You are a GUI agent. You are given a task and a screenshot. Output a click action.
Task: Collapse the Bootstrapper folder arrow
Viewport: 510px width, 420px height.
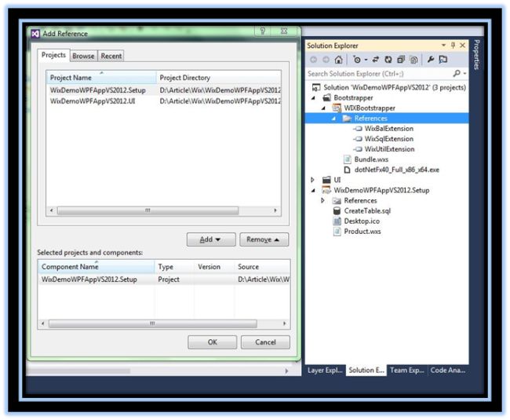314,98
